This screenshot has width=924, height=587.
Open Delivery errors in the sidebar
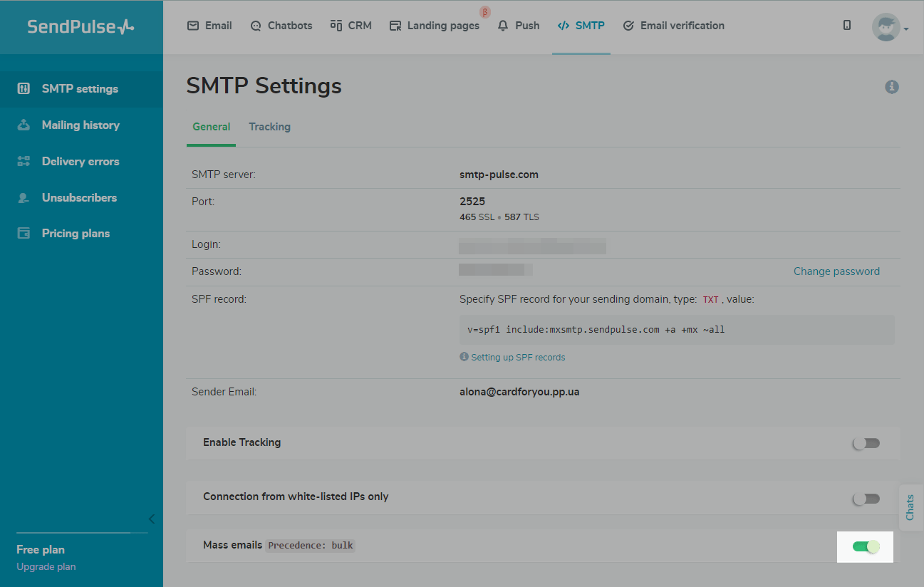point(81,162)
